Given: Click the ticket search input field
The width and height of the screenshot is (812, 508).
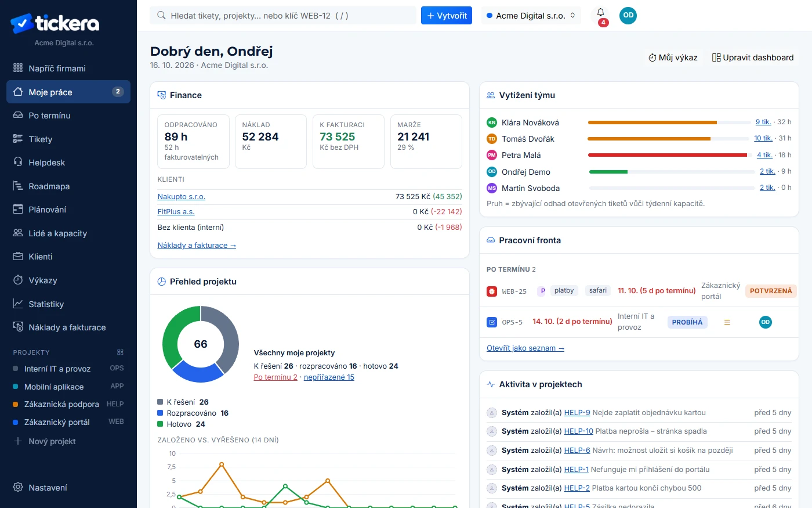Looking at the screenshot, I should pyautogui.click(x=283, y=16).
